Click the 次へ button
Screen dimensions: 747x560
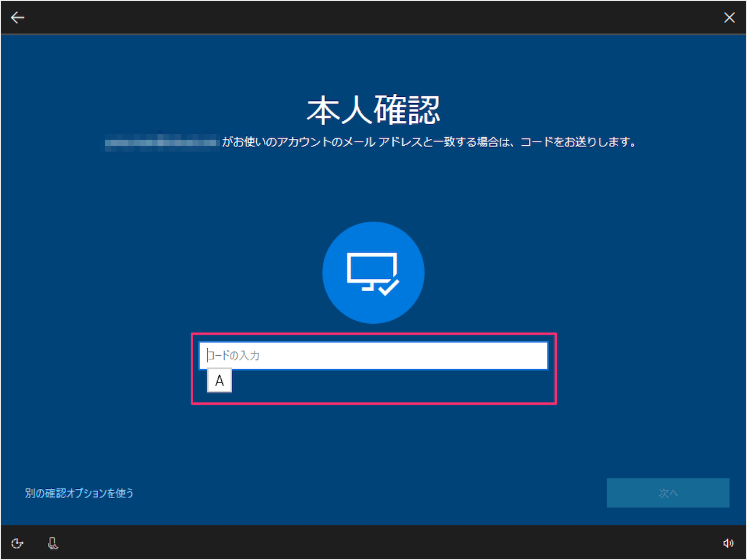point(668,493)
